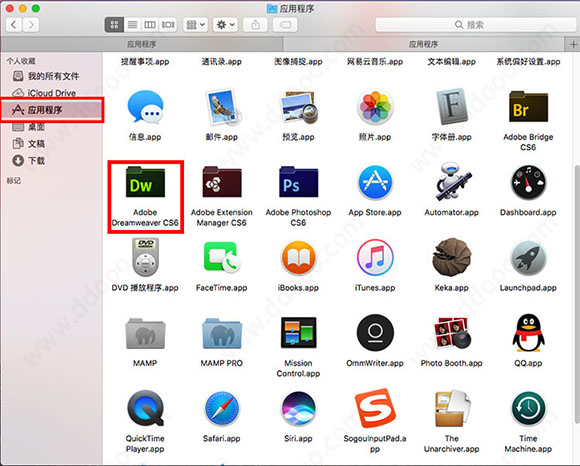Open 下载 in the sidebar

(29, 161)
